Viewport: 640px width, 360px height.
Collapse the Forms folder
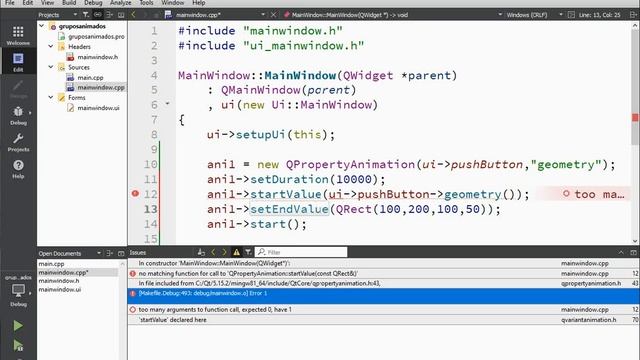point(51,98)
